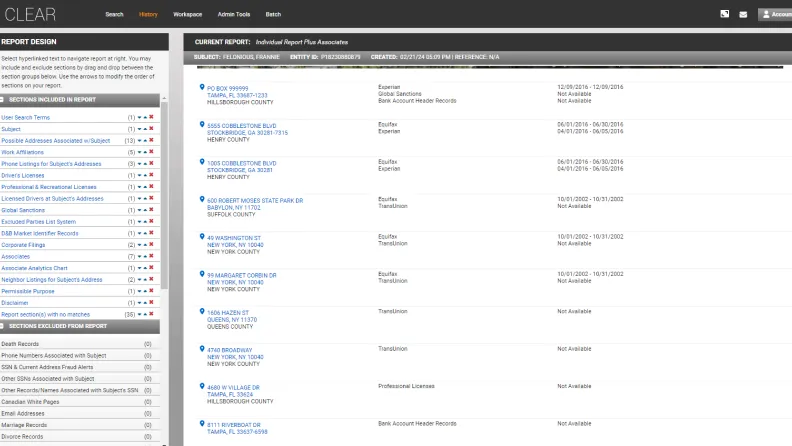Image resolution: width=792 pixels, height=446 pixels.
Task: Remove the Work Affiliations section via red X
Action: [151, 152]
